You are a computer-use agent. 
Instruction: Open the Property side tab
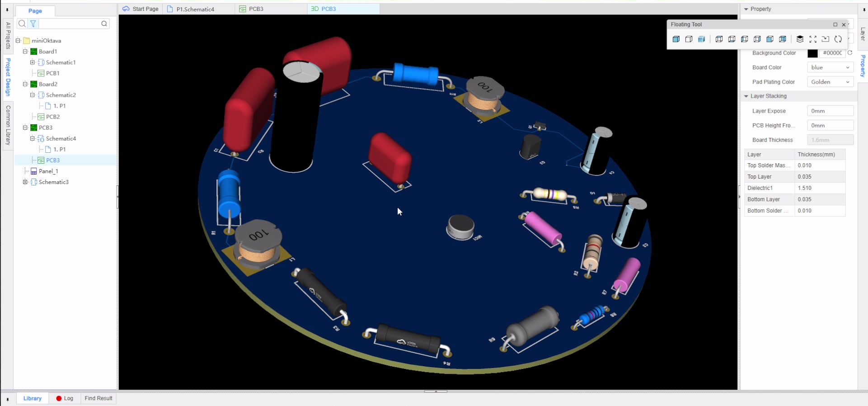click(x=863, y=66)
